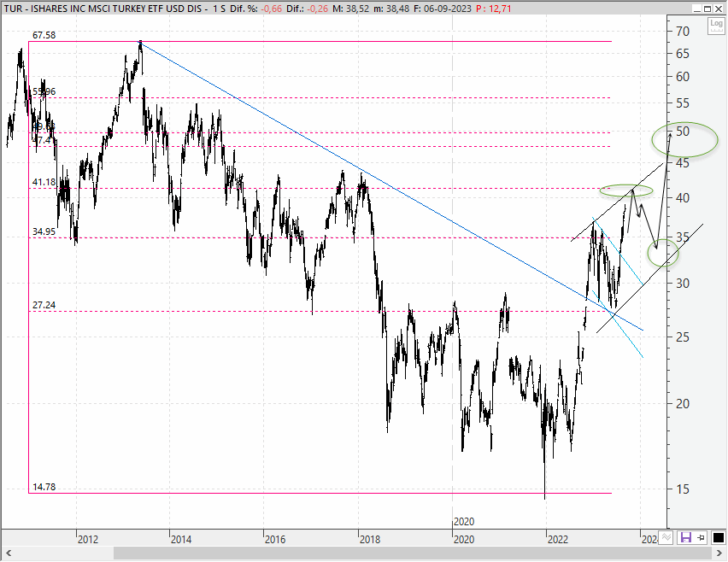Click the purple save (floppy disk) icon
The height and width of the screenshot is (562, 728).
685,538
